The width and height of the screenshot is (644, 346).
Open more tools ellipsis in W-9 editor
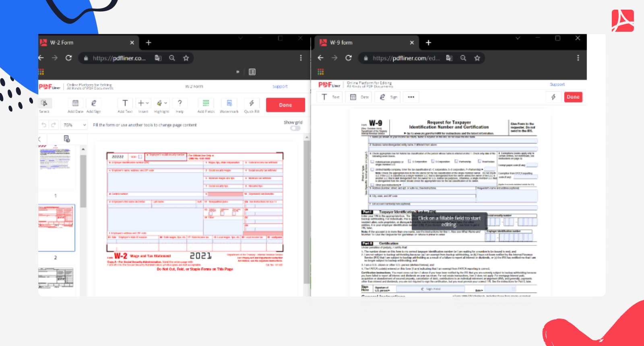pyautogui.click(x=411, y=97)
